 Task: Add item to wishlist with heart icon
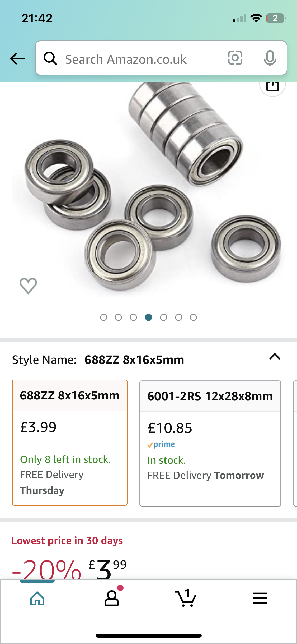click(x=28, y=286)
